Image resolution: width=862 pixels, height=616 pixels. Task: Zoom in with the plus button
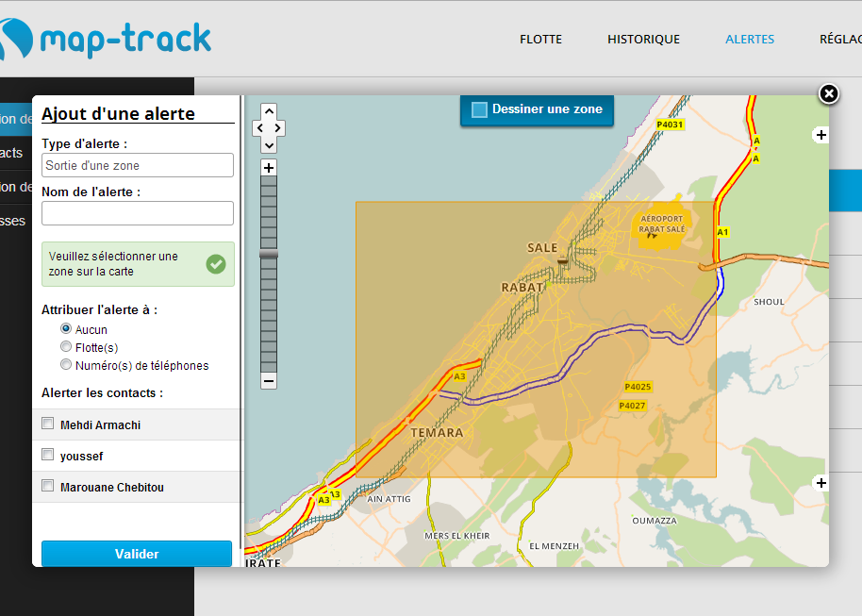pyautogui.click(x=269, y=168)
